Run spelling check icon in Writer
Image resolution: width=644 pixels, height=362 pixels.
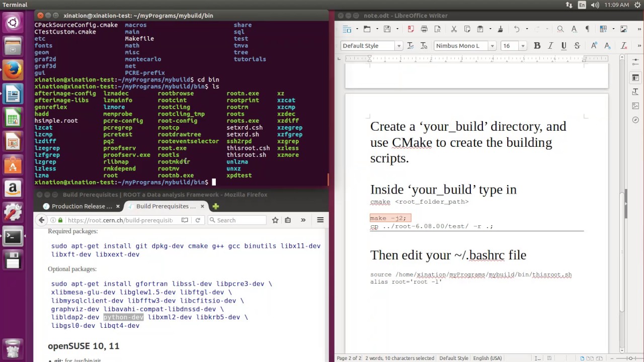574,29
